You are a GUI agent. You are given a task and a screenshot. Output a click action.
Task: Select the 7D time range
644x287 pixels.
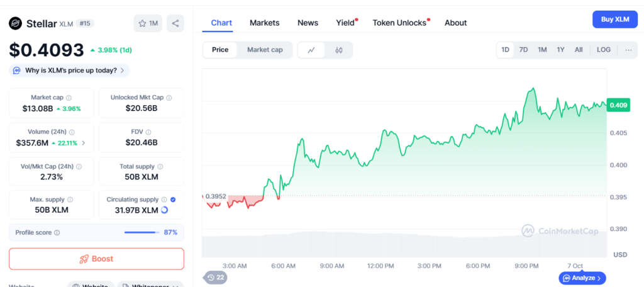pyautogui.click(x=523, y=50)
